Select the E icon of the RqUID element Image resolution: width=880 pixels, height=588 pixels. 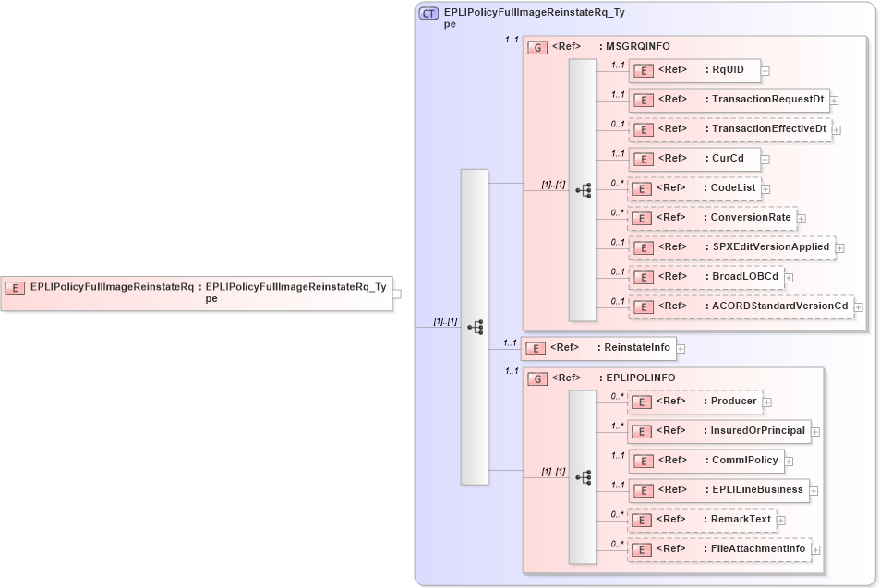coord(642,69)
